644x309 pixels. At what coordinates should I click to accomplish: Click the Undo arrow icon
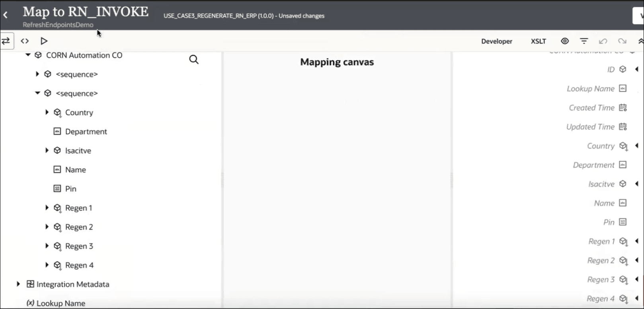point(603,41)
